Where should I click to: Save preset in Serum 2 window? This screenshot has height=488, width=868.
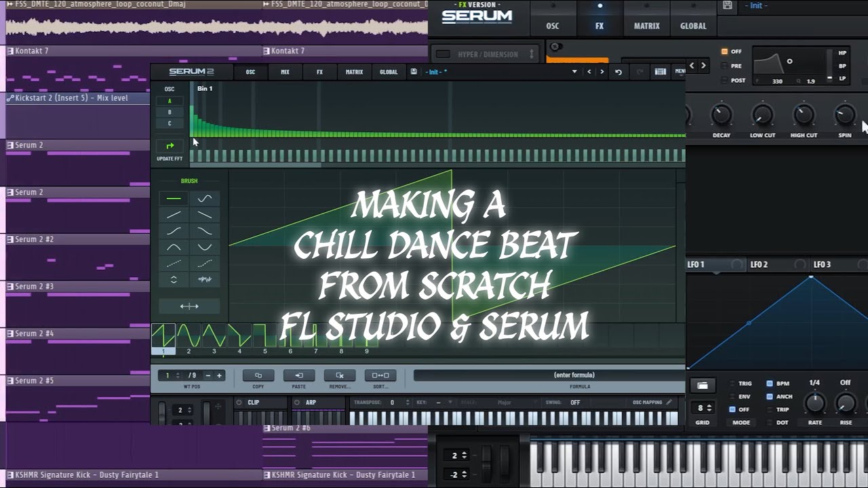(414, 72)
